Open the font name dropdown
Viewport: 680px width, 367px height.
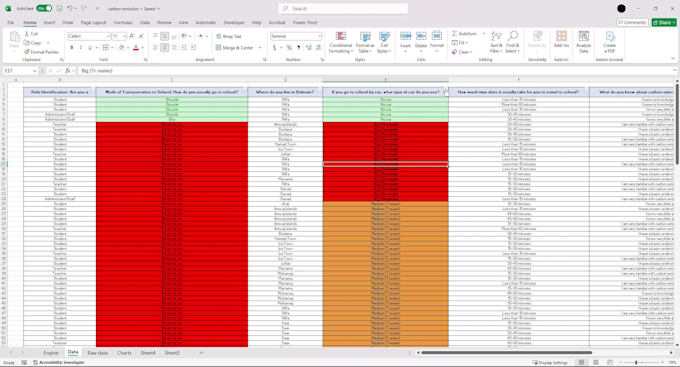click(108, 36)
